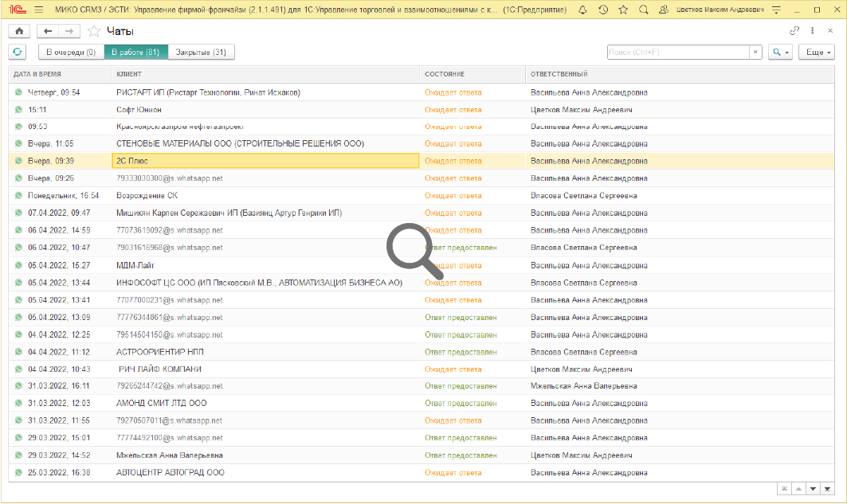This screenshot has height=504, width=847.
Task: Switch to В очереди (0) tab
Action: pos(71,53)
